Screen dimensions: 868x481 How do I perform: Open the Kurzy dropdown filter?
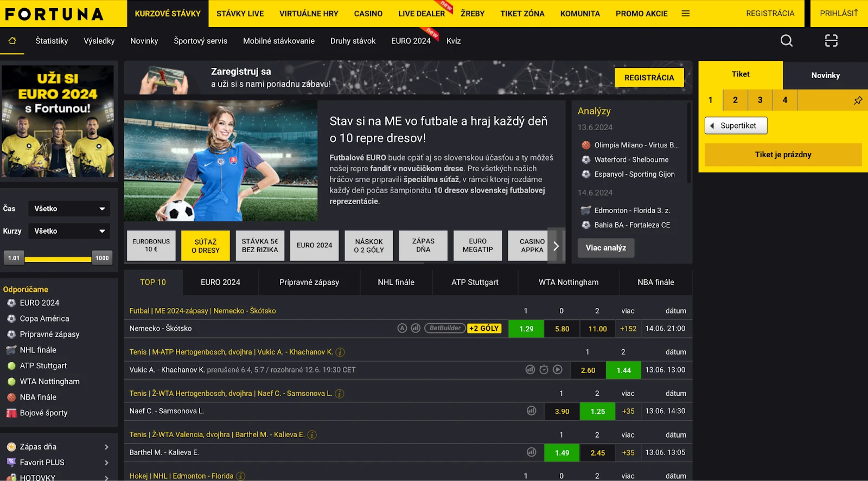point(69,231)
